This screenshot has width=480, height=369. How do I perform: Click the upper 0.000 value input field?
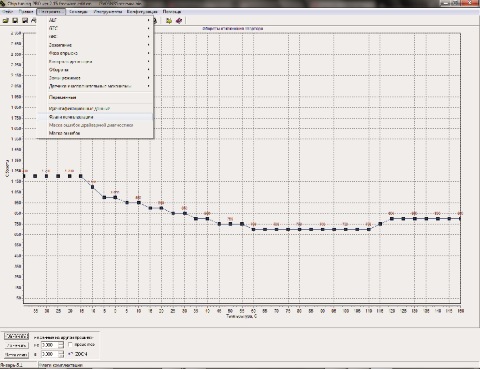(50, 345)
